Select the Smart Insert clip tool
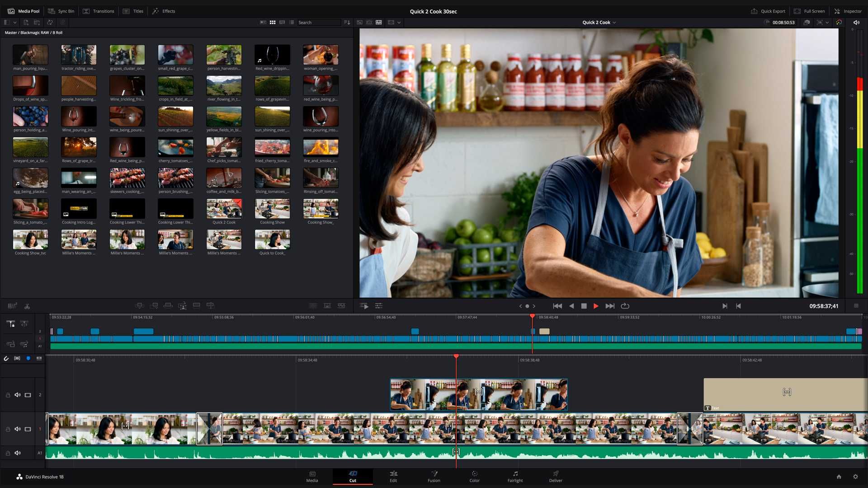 139,305
